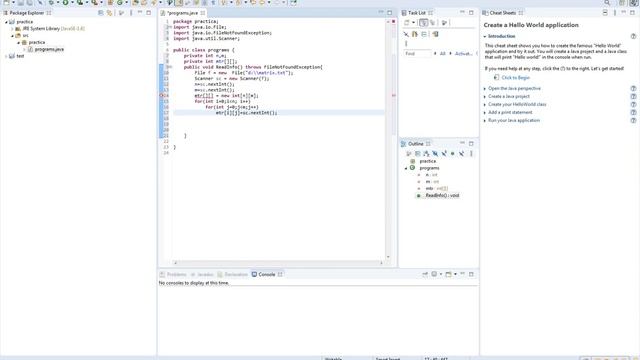
Task: Click Open Console icon
Action: pos(448,274)
